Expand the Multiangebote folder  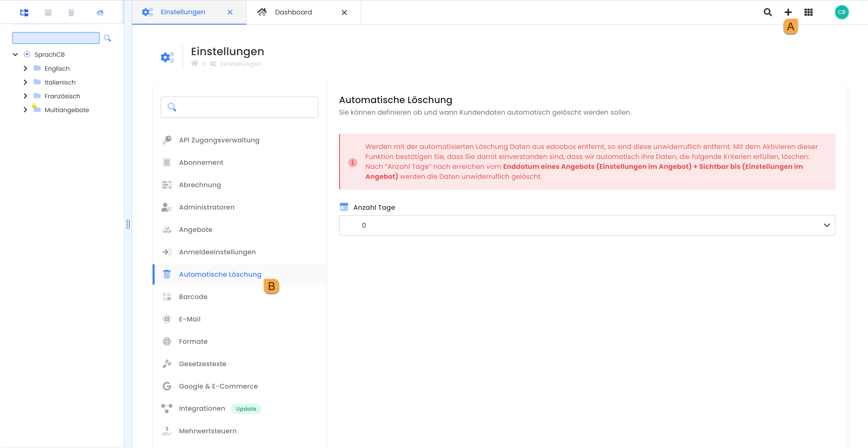coord(25,110)
